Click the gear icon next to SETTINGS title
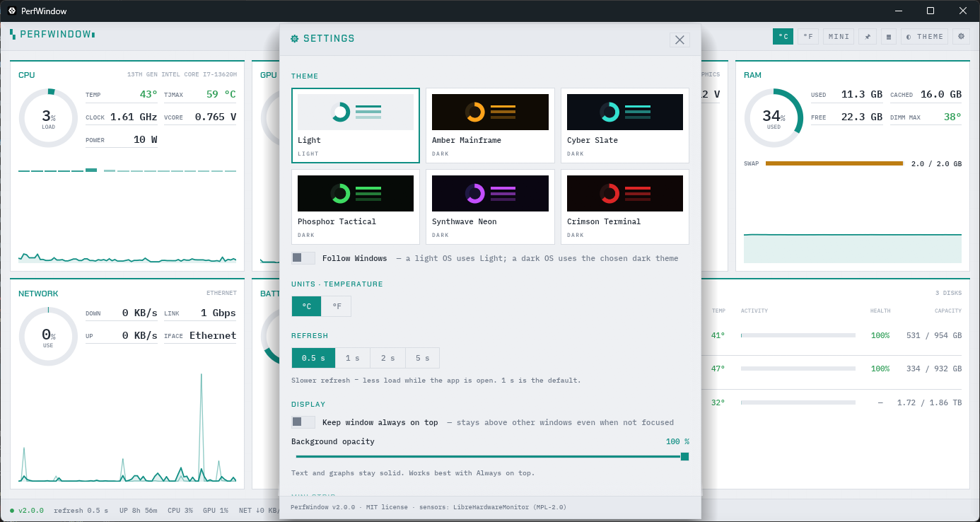This screenshot has width=980, height=522. [295, 39]
